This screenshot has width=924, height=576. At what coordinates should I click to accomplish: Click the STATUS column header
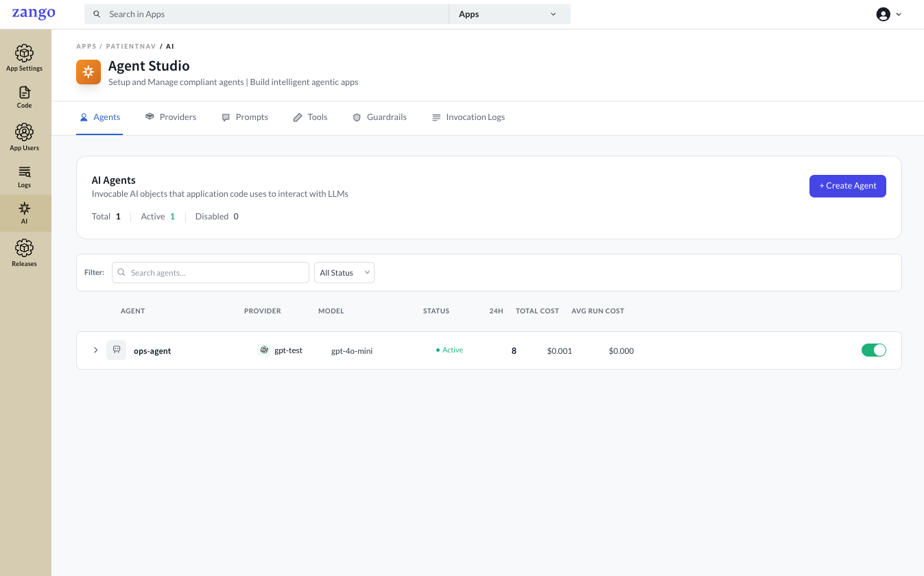point(436,311)
